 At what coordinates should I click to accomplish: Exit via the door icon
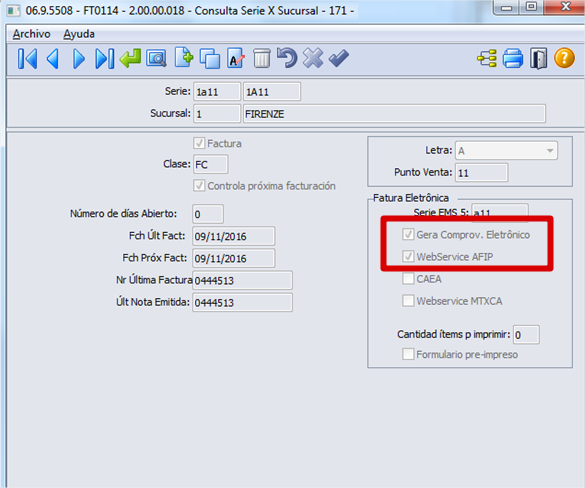[x=538, y=59]
